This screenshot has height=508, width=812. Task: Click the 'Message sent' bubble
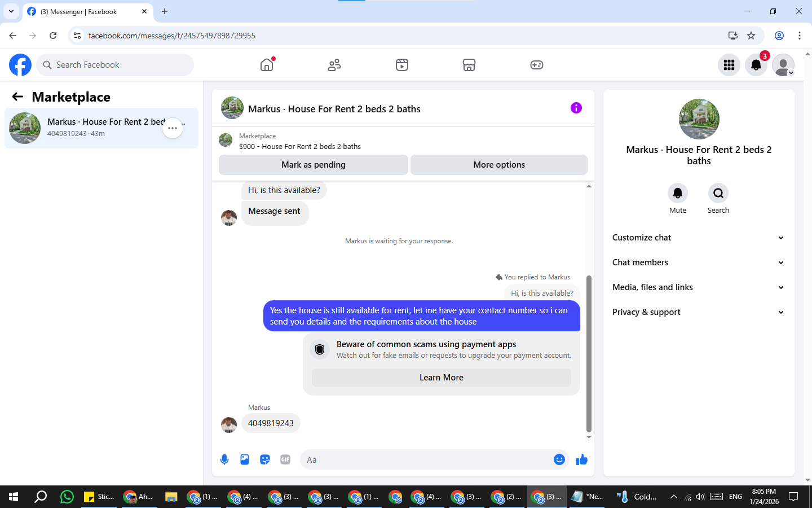tap(275, 213)
